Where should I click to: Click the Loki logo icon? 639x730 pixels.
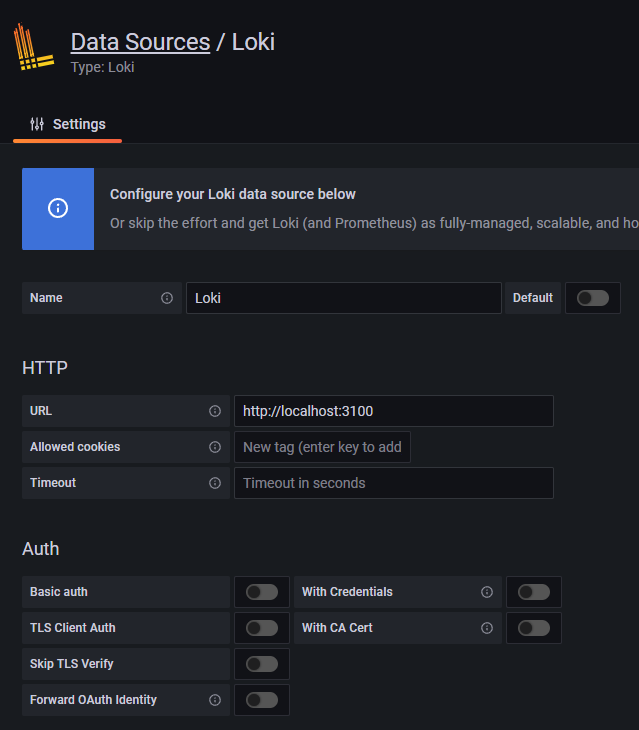pyautogui.click(x=34, y=47)
